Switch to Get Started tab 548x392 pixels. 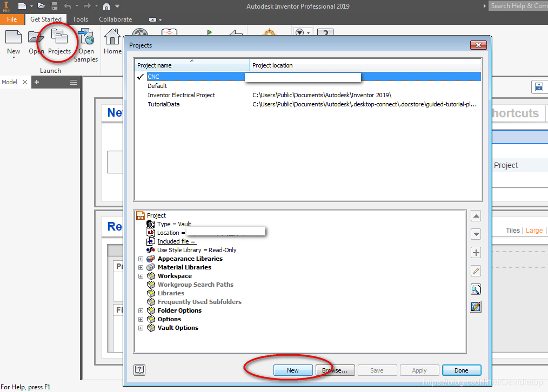pos(46,19)
